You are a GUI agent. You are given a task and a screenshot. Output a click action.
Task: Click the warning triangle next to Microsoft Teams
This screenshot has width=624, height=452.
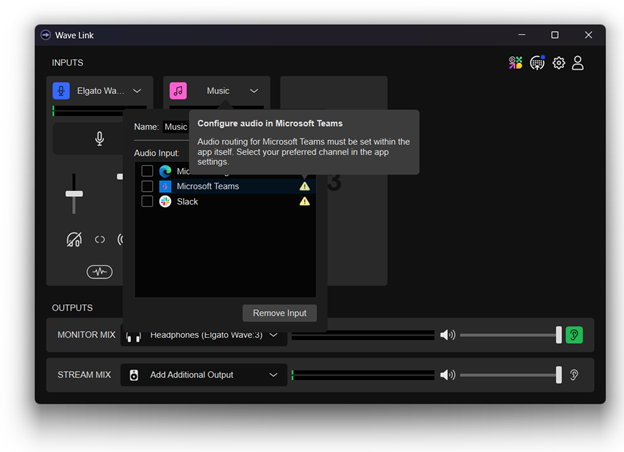coord(304,186)
